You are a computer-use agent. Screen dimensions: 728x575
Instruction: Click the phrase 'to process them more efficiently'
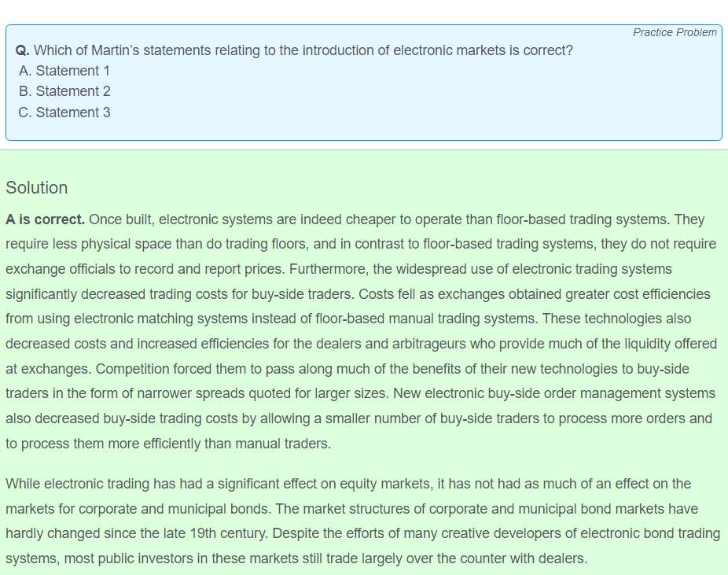103,444
